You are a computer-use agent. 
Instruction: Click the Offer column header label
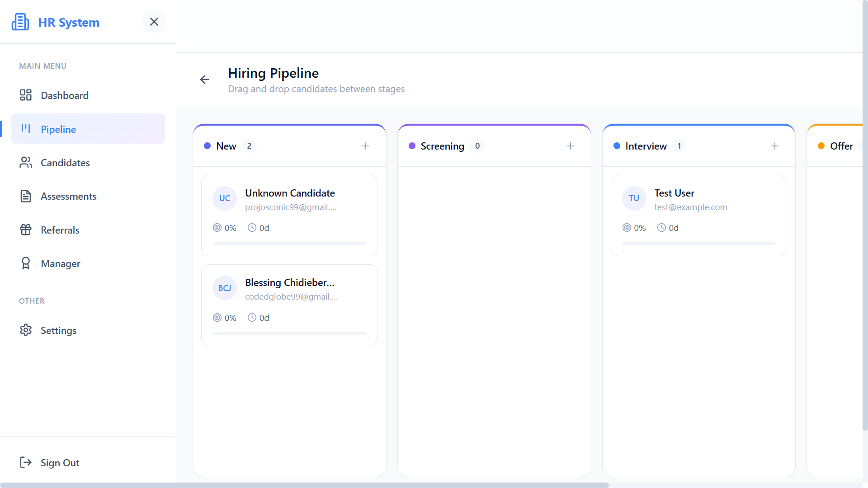(842, 145)
